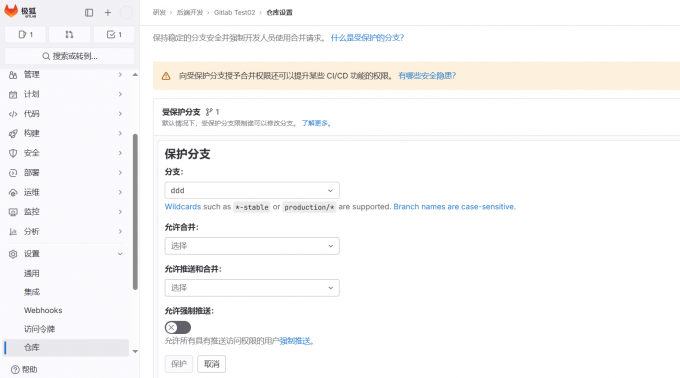
Task: Click the 运维 operations icon
Action: point(13,192)
